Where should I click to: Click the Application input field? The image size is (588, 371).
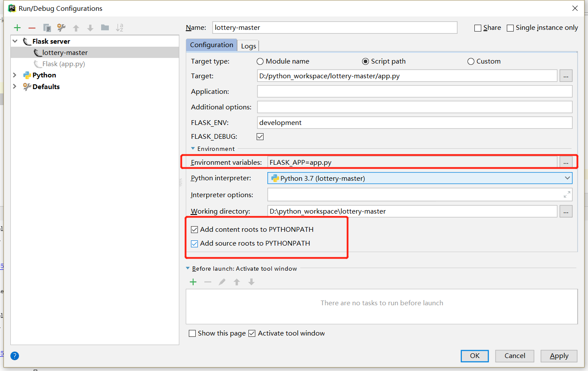415,91
